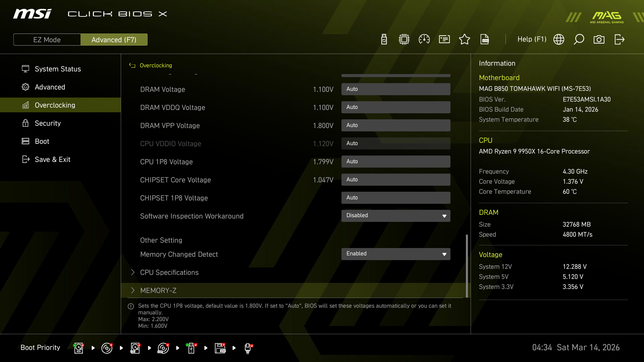Click the DRAM Voltage Auto input field
Screen dimensions: 644x362
tap(396, 89)
